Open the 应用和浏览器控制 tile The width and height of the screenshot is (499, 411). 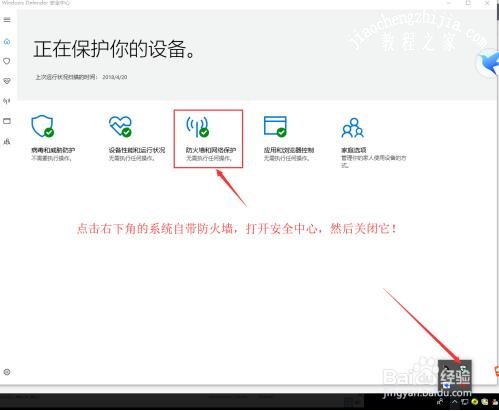tap(289, 138)
